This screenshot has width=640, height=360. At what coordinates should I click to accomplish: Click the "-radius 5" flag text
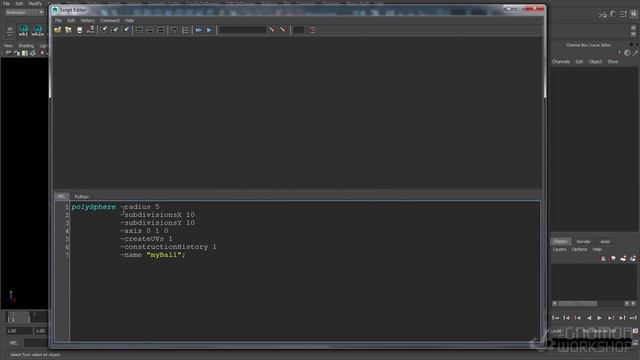[x=140, y=207]
